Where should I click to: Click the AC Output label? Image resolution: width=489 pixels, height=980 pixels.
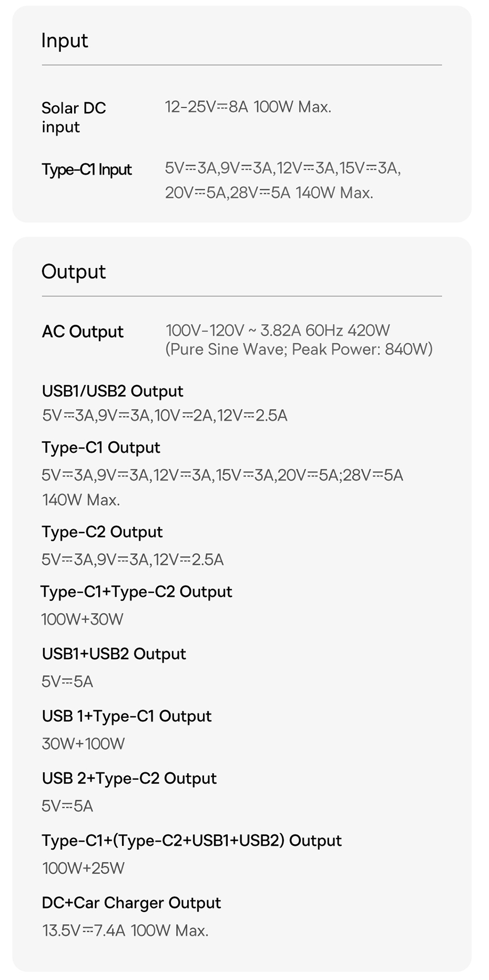83,332
